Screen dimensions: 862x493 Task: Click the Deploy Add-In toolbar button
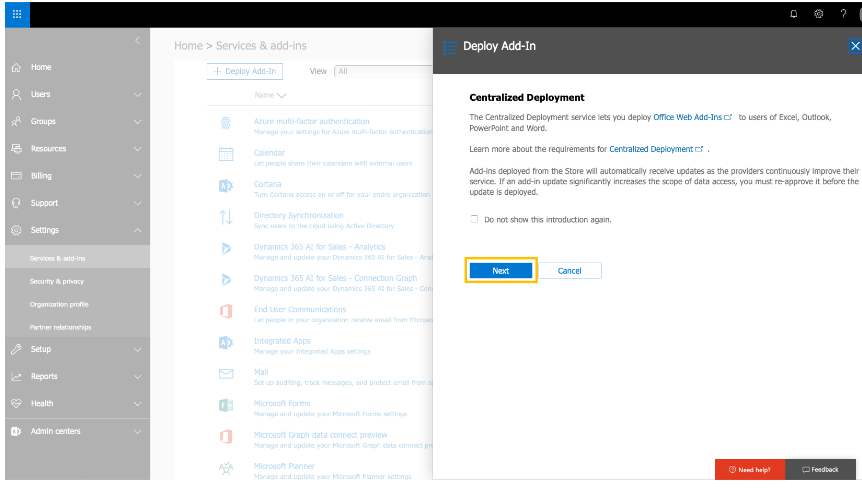tap(245, 71)
